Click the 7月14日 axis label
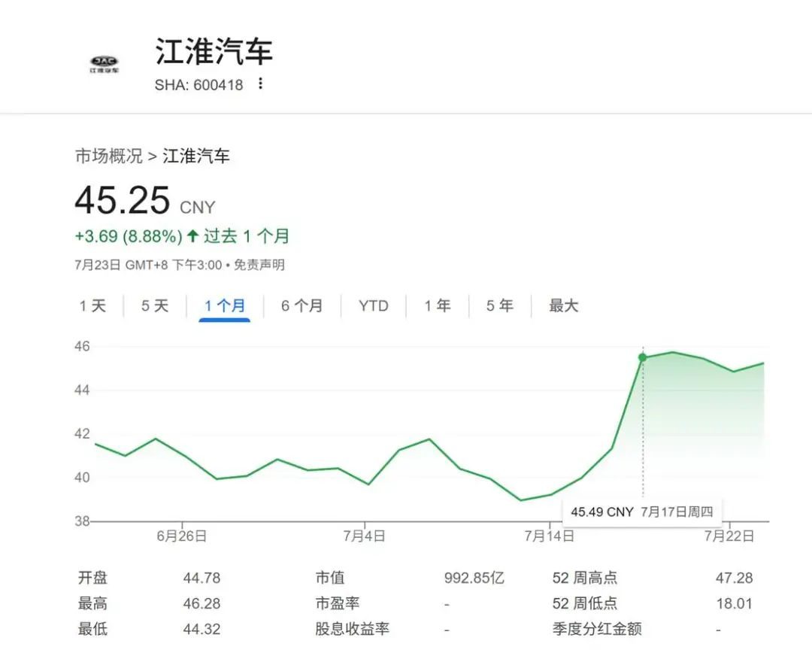The height and width of the screenshot is (662, 812). (x=550, y=536)
